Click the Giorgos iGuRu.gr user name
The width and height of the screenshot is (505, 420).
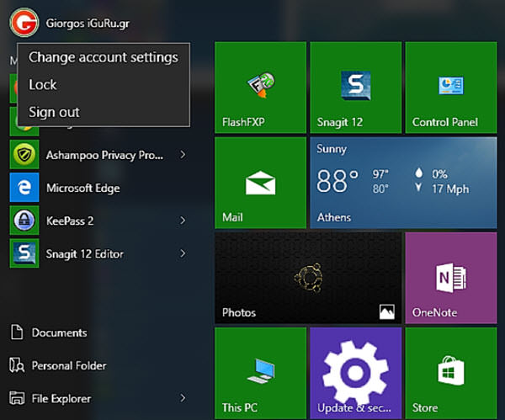coord(88,24)
